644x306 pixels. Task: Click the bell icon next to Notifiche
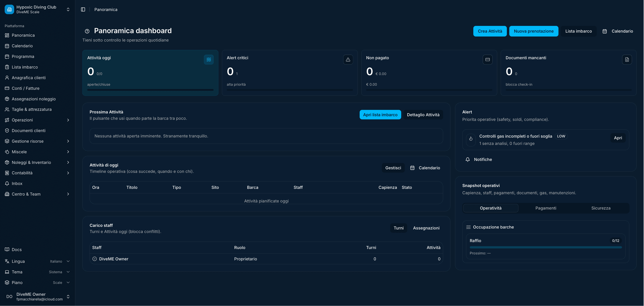click(468, 160)
